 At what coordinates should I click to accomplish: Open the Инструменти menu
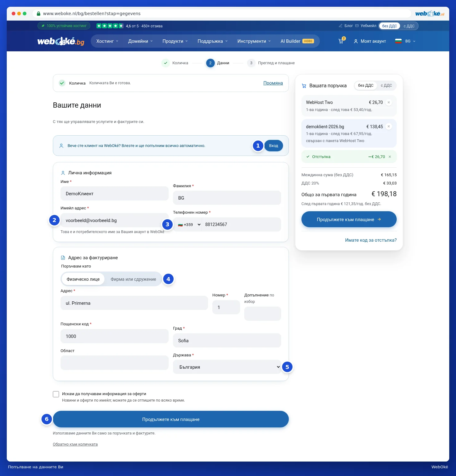point(254,41)
